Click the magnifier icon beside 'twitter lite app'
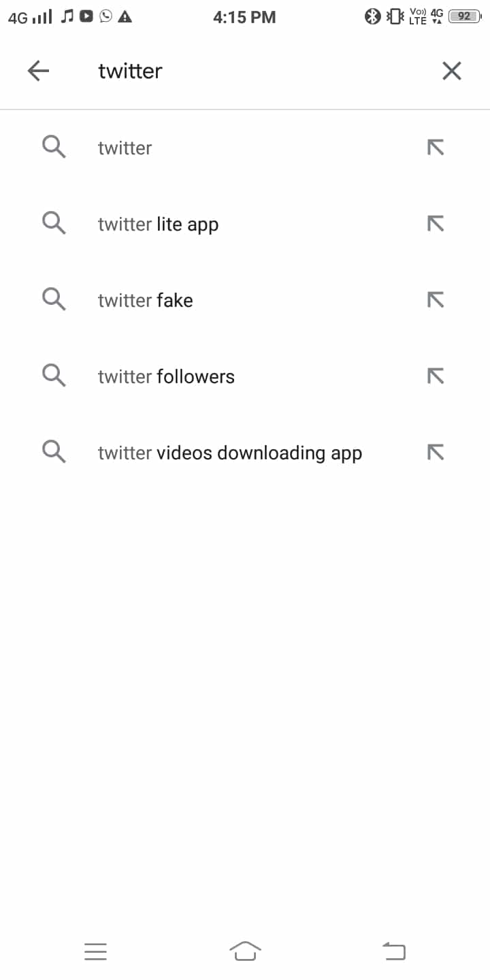The width and height of the screenshot is (490, 980). [x=54, y=223]
